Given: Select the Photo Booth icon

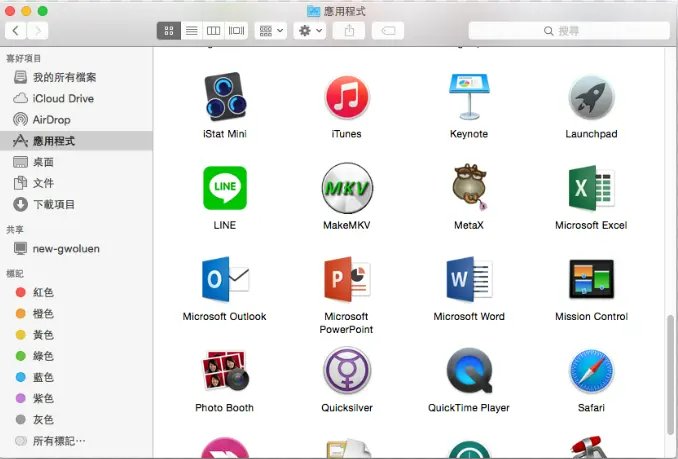Looking at the screenshot, I should [225, 370].
